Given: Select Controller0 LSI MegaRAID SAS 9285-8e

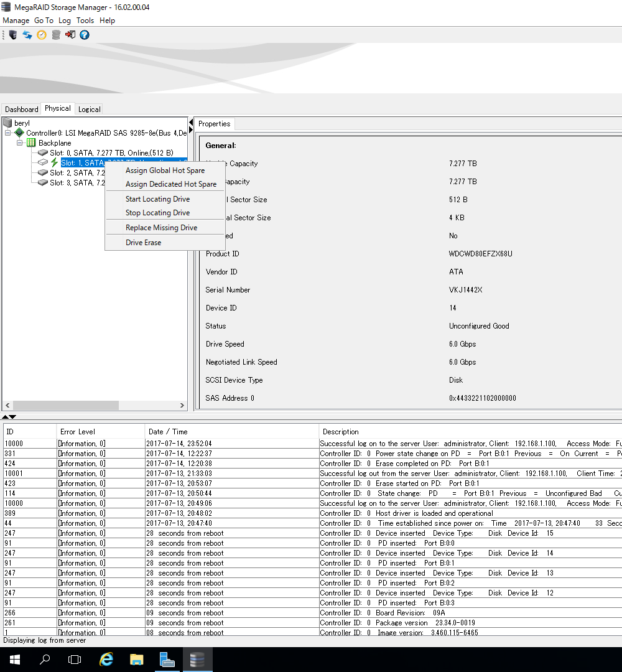Looking at the screenshot, I should point(106,133).
